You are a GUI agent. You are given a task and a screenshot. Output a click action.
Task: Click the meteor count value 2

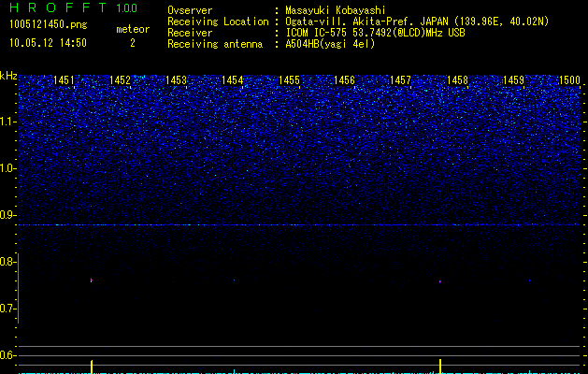(133, 43)
